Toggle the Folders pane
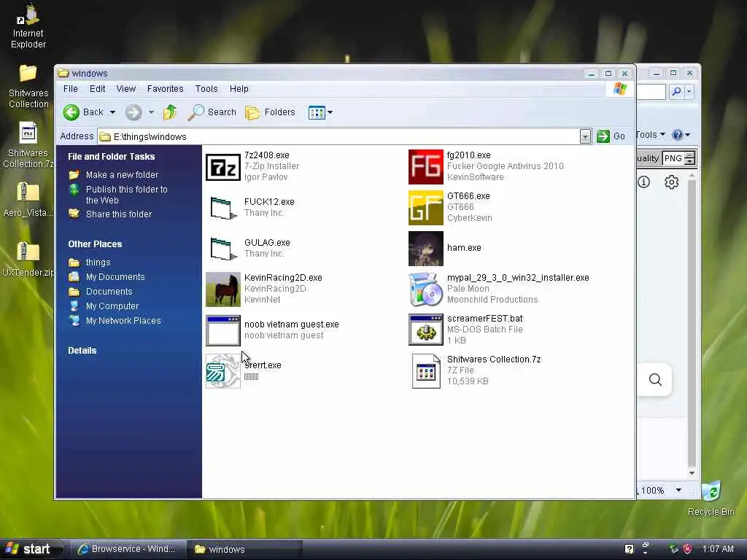 pos(271,112)
